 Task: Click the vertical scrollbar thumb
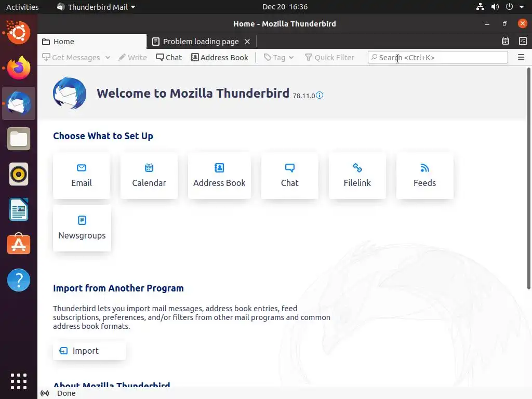528,179
